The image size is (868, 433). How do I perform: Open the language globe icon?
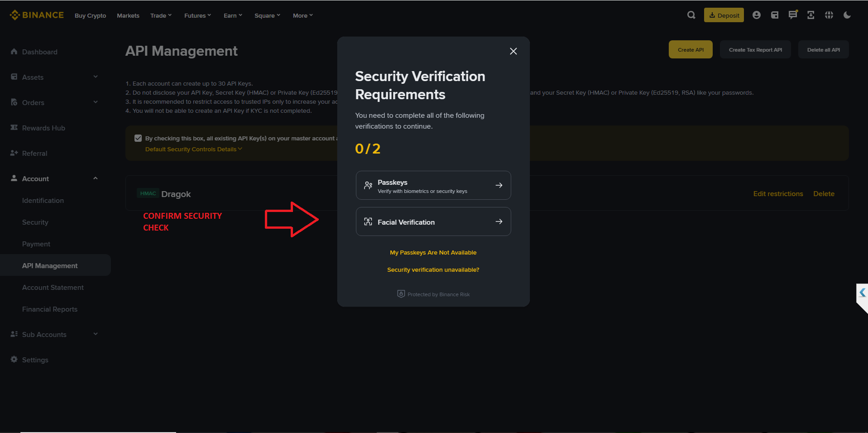click(x=829, y=15)
